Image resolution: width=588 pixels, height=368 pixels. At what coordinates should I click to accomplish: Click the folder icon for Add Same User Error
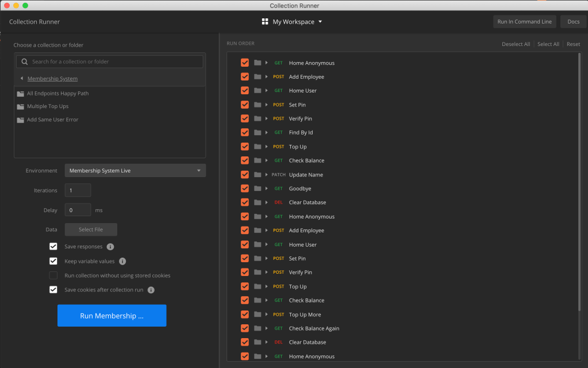[21, 120]
